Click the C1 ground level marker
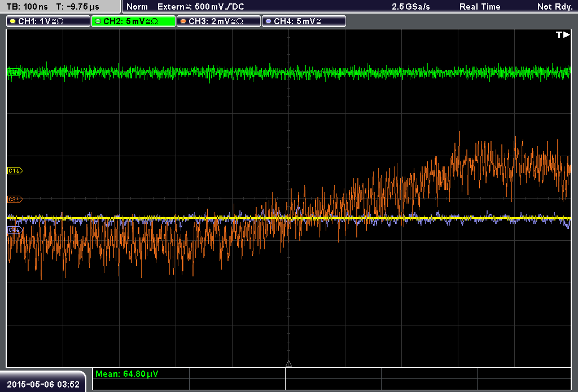This screenshot has height=392, width=578. pyautogui.click(x=15, y=170)
